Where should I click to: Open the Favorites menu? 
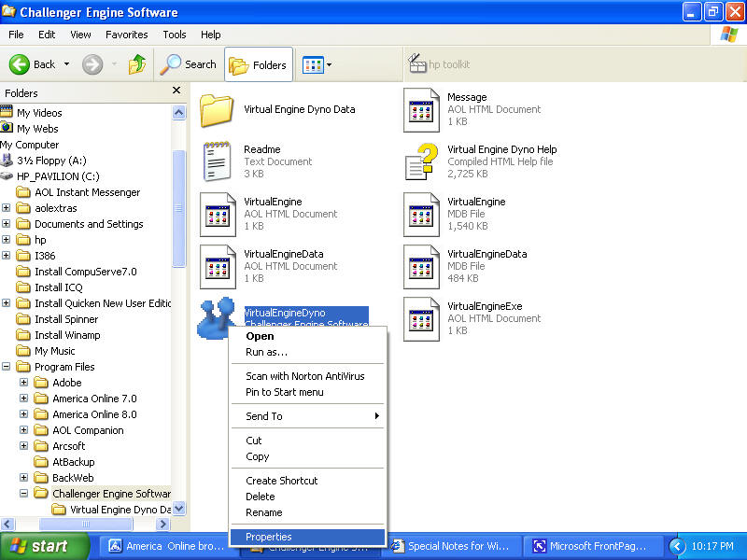click(127, 35)
